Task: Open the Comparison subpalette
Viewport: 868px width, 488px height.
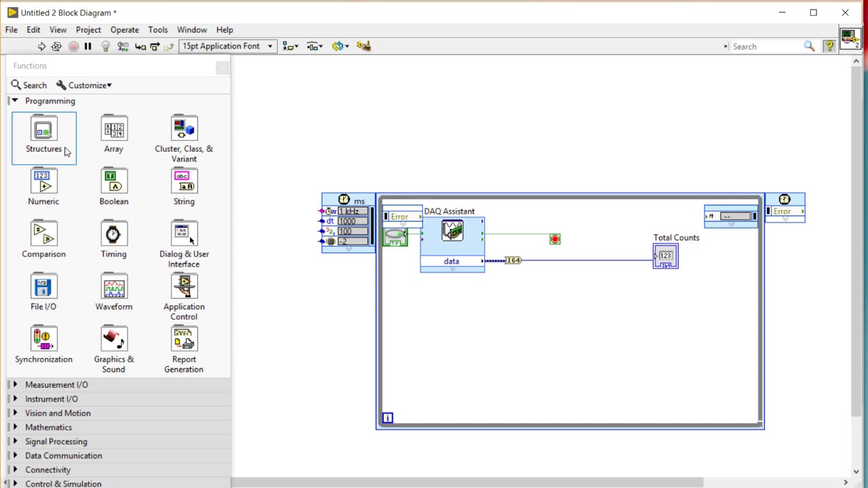Action: [43, 239]
